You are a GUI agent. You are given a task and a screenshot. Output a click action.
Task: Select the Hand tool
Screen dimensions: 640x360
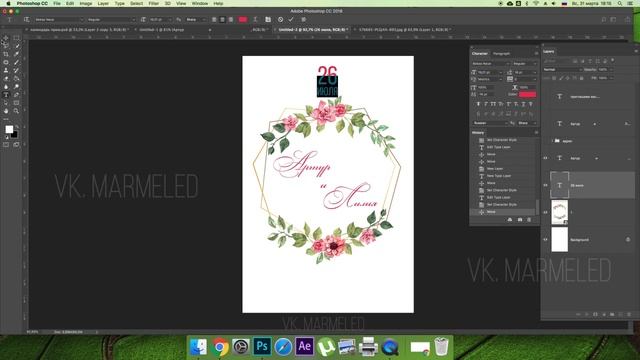tap(6, 111)
